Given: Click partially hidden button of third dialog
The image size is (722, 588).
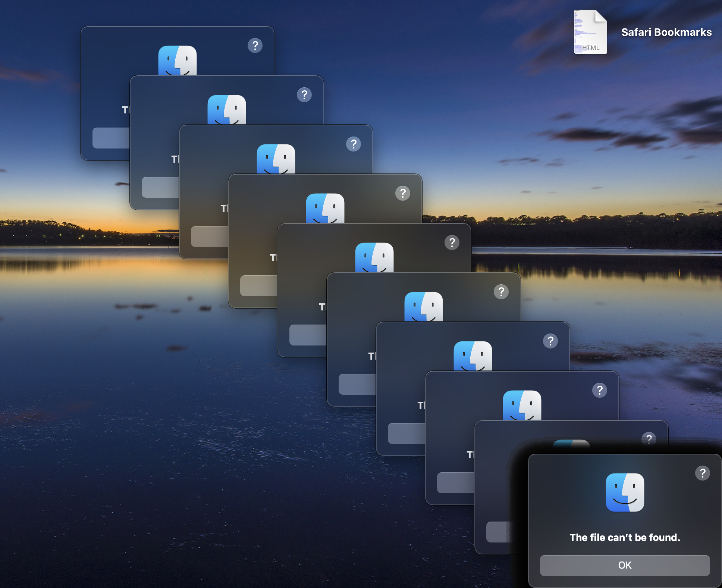Looking at the screenshot, I should pos(209,237).
